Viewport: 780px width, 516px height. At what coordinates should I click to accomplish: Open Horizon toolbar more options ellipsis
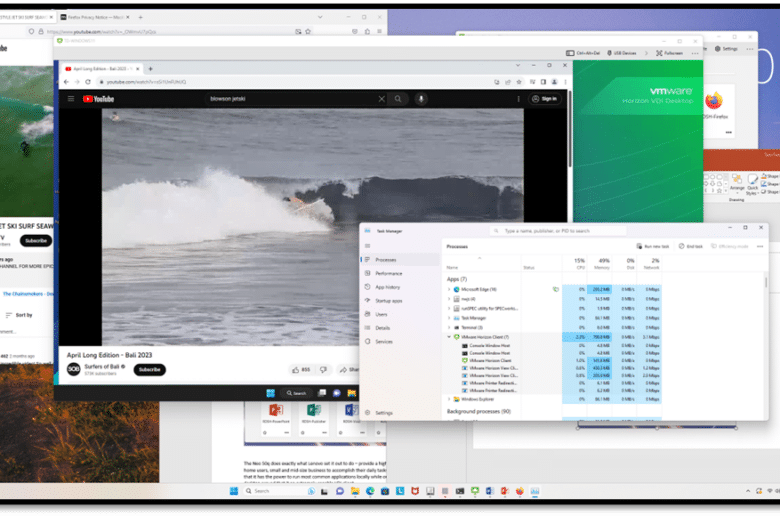(x=695, y=53)
